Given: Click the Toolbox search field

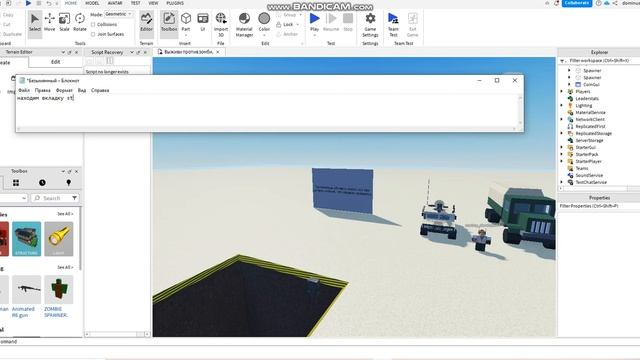Looking at the screenshot, I should [x=52, y=198].
